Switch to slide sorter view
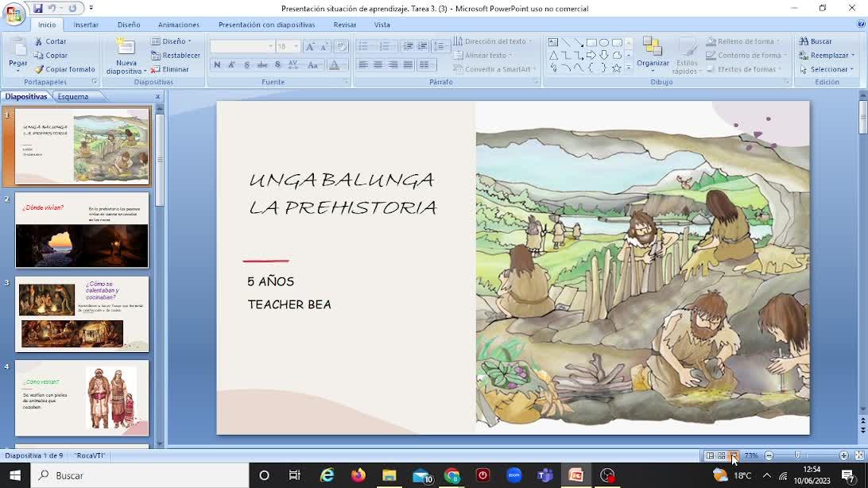Screen dimensions: 868x488 722,456
